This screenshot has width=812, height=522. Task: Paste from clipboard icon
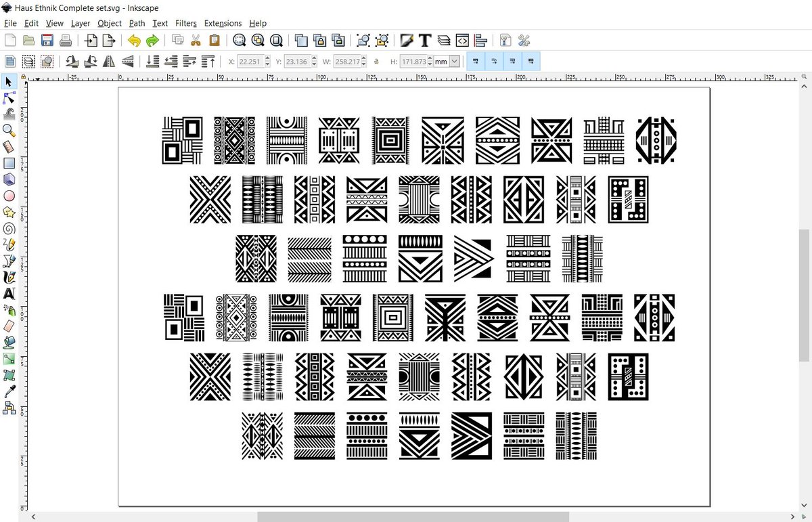click(x=215, y=41)
